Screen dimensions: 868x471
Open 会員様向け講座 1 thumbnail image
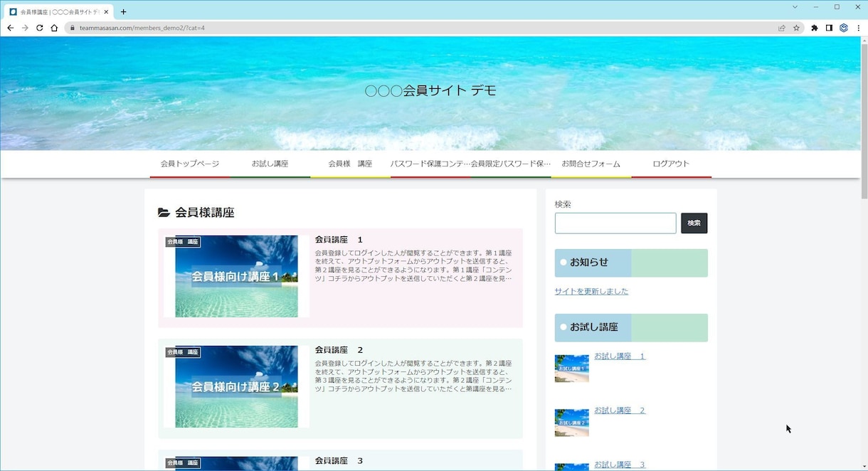pyautogui.click(x=236, y=276)
